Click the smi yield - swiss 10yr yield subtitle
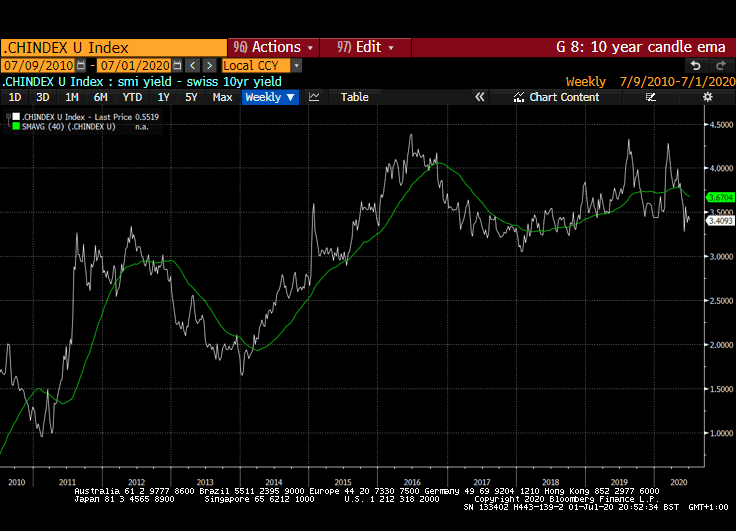The height and width of the screenshot is (531, 736). [199, 82]
